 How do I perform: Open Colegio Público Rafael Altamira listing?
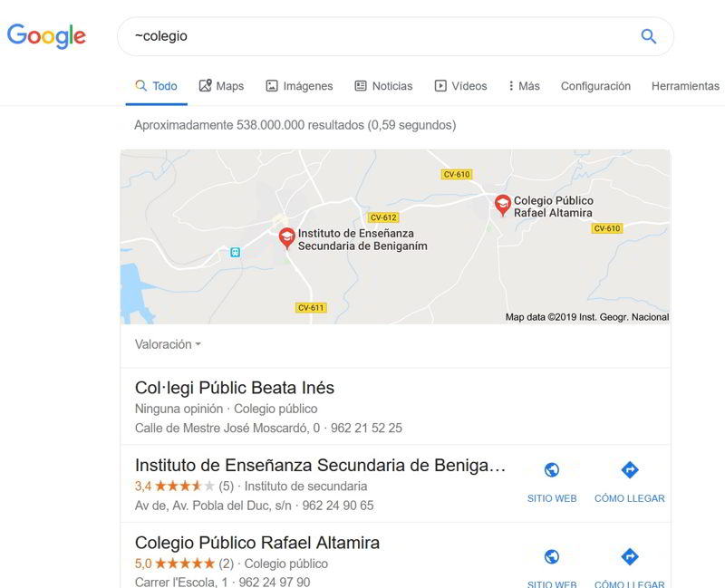coord(257,543)
